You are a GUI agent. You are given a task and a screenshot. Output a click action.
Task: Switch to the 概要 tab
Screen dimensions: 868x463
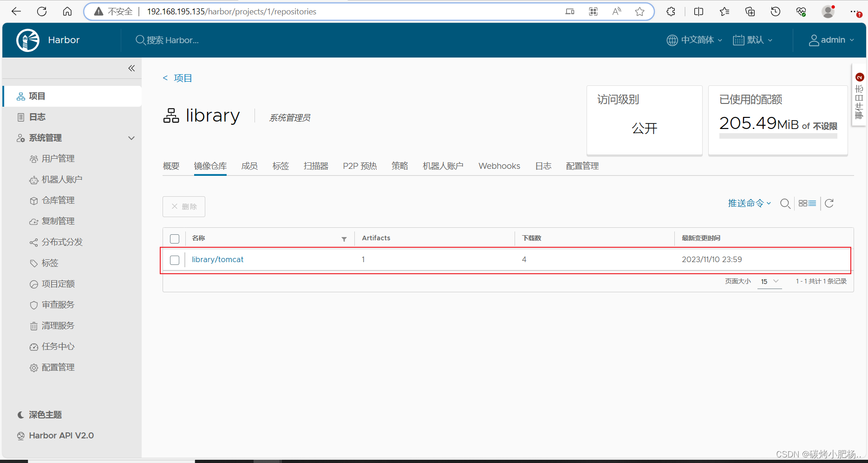click(171, 166)
